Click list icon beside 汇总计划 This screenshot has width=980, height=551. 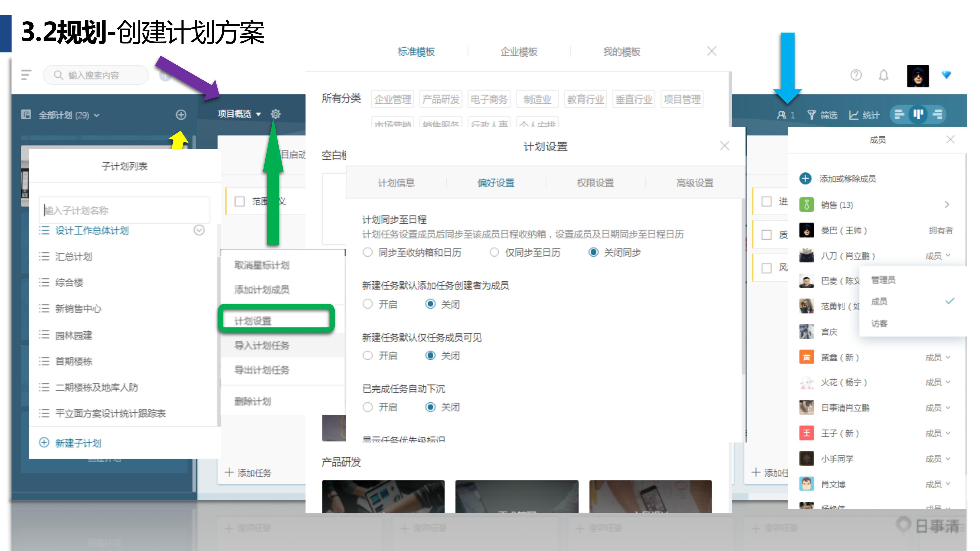44,256
